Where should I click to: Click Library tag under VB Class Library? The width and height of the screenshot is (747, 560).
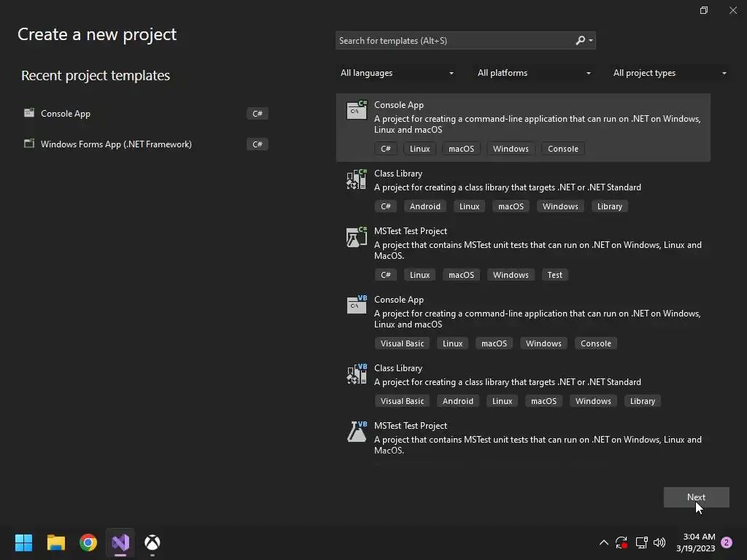coord(642,401)
